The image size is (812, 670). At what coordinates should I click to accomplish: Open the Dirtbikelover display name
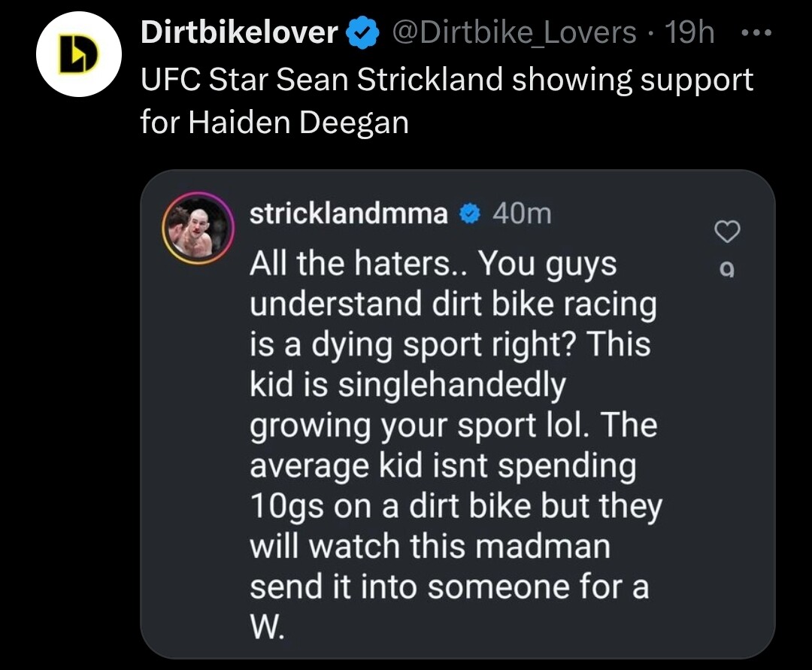(x=239, y=32)
